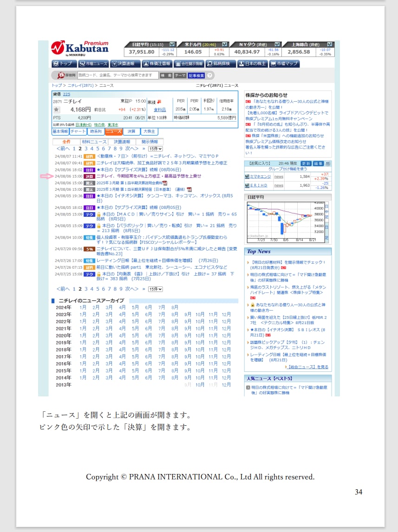Go to トップ in navigation bar
The height and width of the screenshot is (532, 398).
(64, 64)
